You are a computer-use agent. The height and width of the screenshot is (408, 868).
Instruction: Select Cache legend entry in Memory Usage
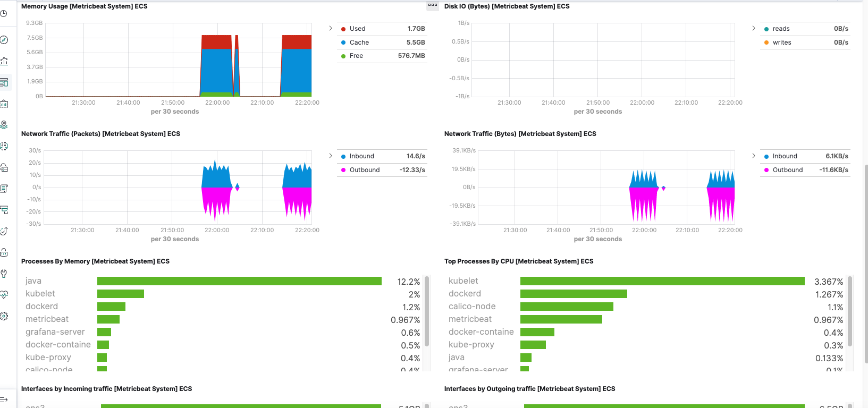click(382, 42)
